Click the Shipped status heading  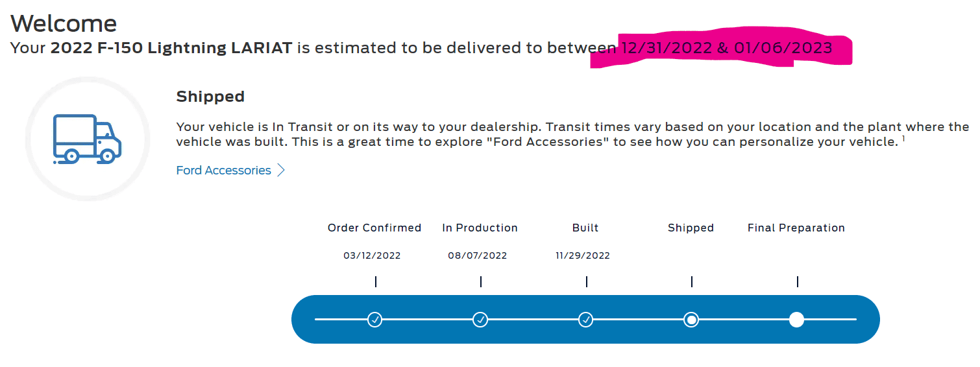[210, 97]
